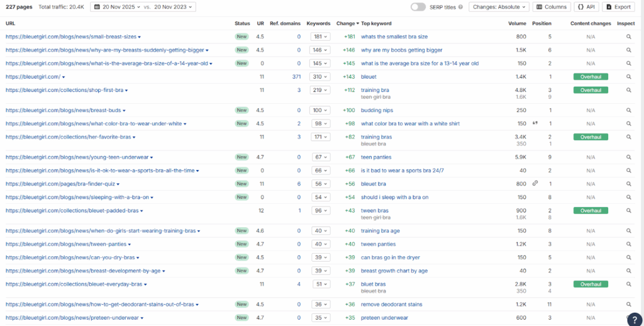Click sitelinks icon in bra-finder-quiz row
The image size is (644, 326).
pos(535,184)
